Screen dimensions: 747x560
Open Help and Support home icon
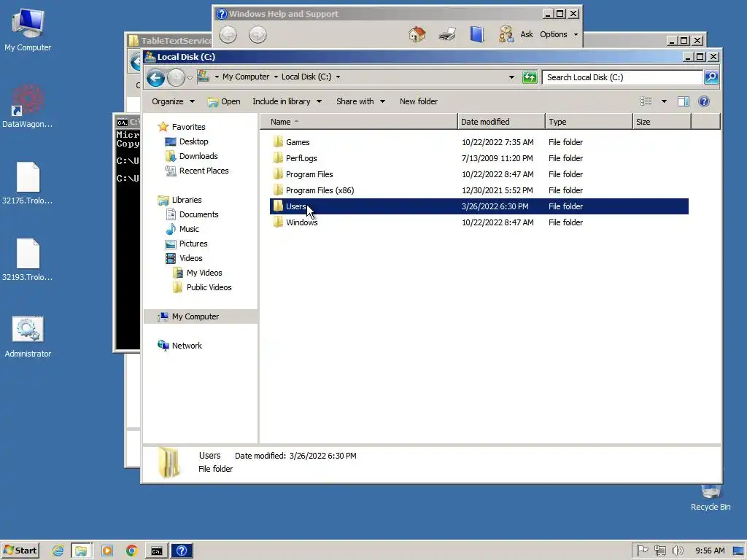417,34
